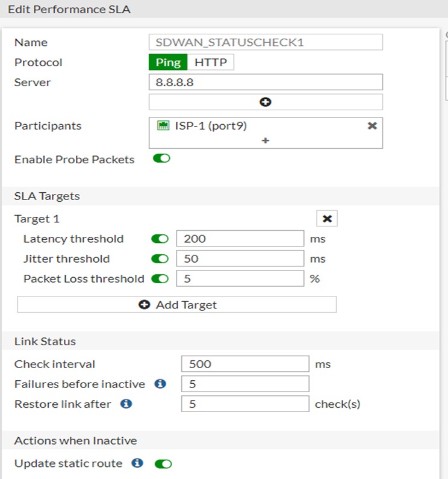Click the Server field containing 8.8.8.8
Viewport: 448px width, 479px height.
point(266,82)
